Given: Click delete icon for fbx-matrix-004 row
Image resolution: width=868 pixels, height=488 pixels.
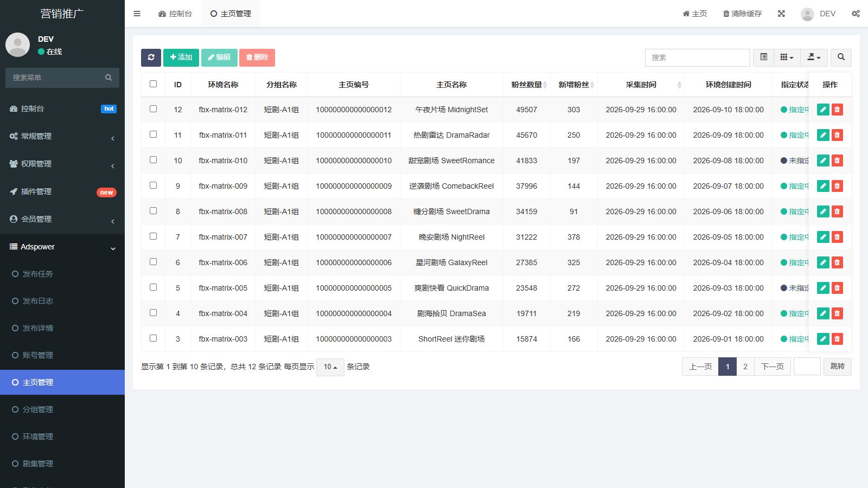Looking at the screenshot, I should click(837, 313).
